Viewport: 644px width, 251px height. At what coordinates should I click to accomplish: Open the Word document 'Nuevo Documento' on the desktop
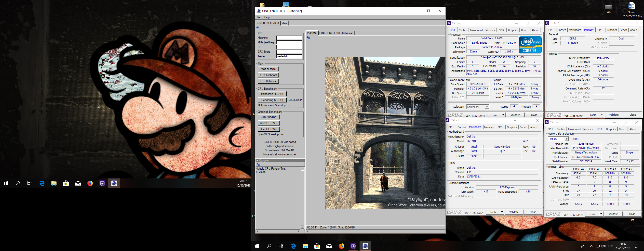pos(631,10)
